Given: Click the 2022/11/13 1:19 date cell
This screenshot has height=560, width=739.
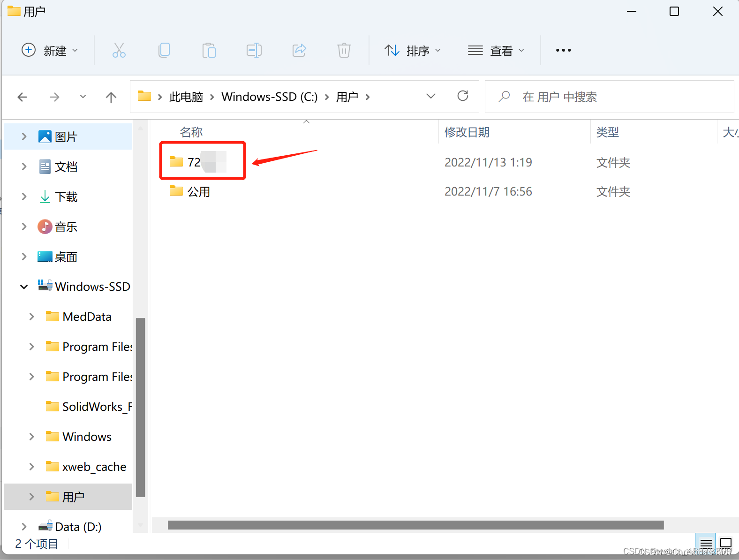Looking at the screenshot, I should tap(488, 162).
